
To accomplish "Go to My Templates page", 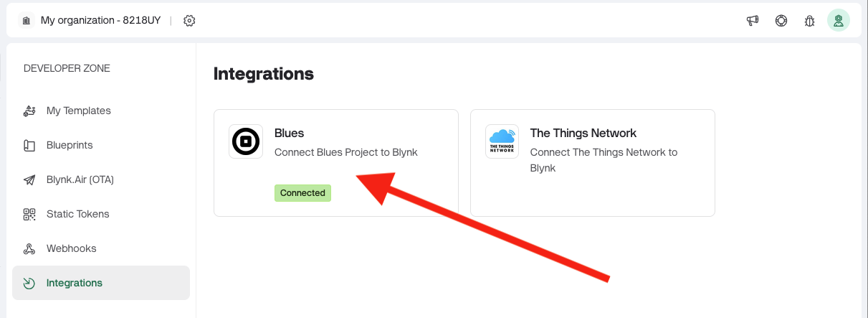I will [79, 111].
